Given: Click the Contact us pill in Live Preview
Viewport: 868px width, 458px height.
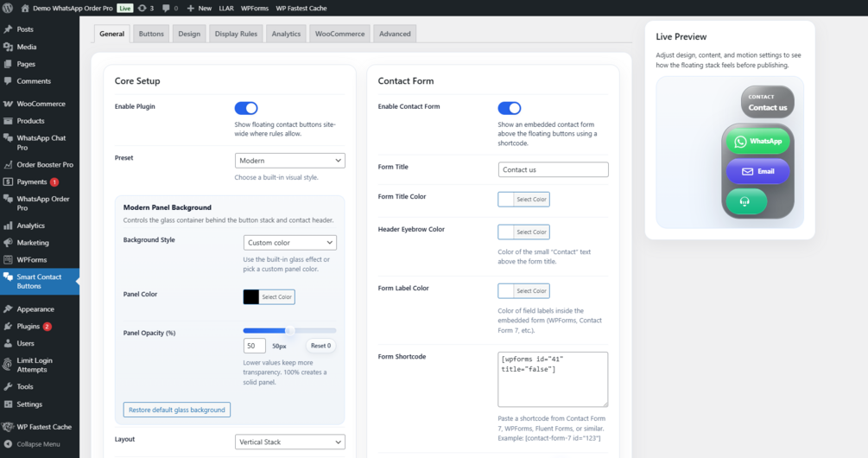Looking at the screenshot, I should click(767, 102).
